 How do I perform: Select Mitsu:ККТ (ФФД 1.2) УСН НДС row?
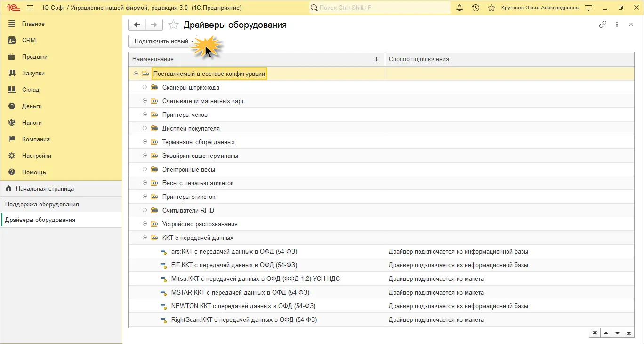click(381, 278)
